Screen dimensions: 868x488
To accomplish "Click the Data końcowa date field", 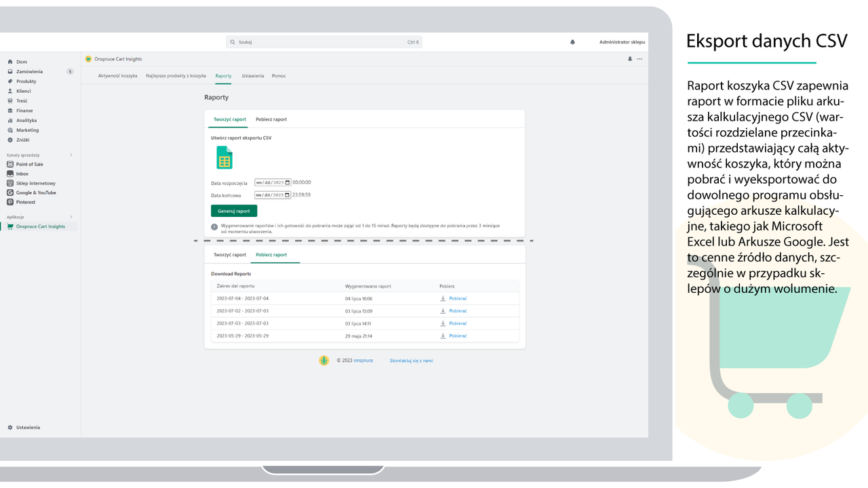I will (x=273, y=195).
